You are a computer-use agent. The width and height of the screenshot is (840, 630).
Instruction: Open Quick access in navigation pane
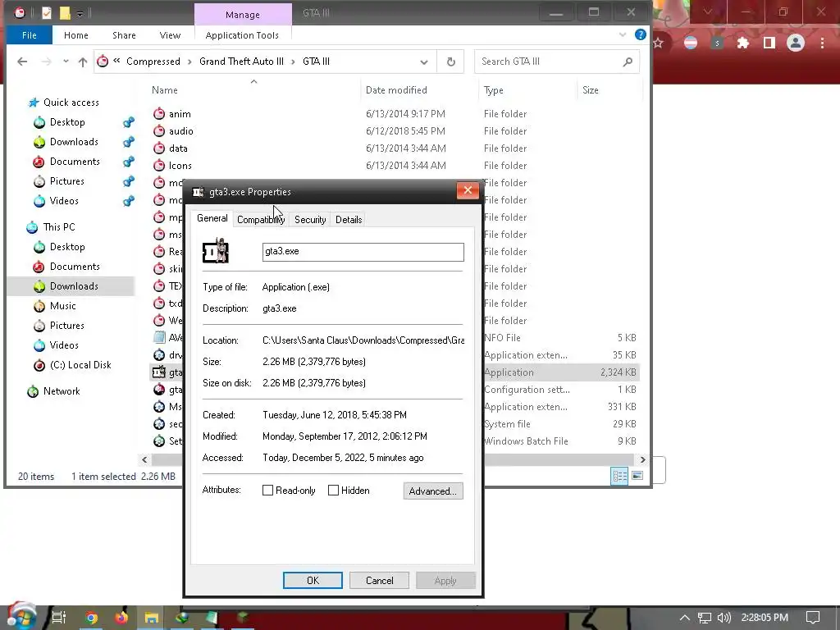pyautogui.click(x=71, y=103)
